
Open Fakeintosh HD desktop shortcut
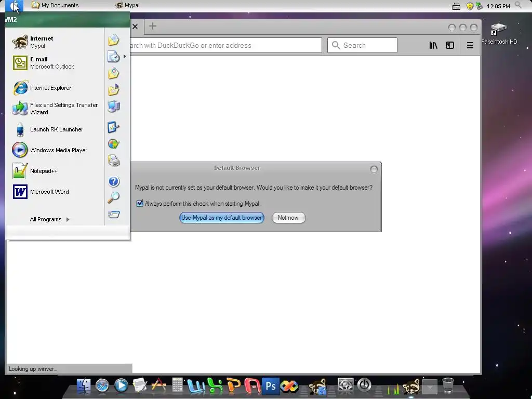[499, 34]
